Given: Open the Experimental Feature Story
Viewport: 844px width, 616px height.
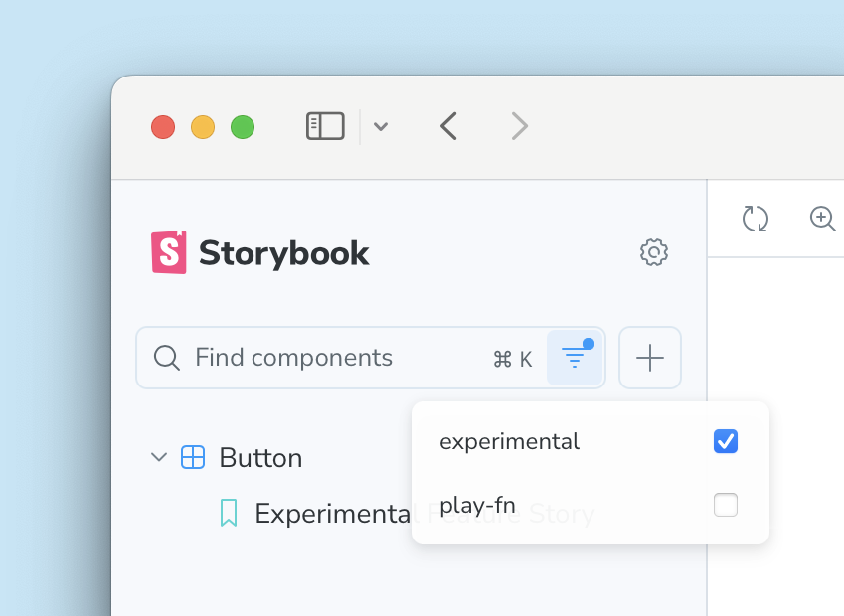Looking at the screenshot, I should pos(328,514).
